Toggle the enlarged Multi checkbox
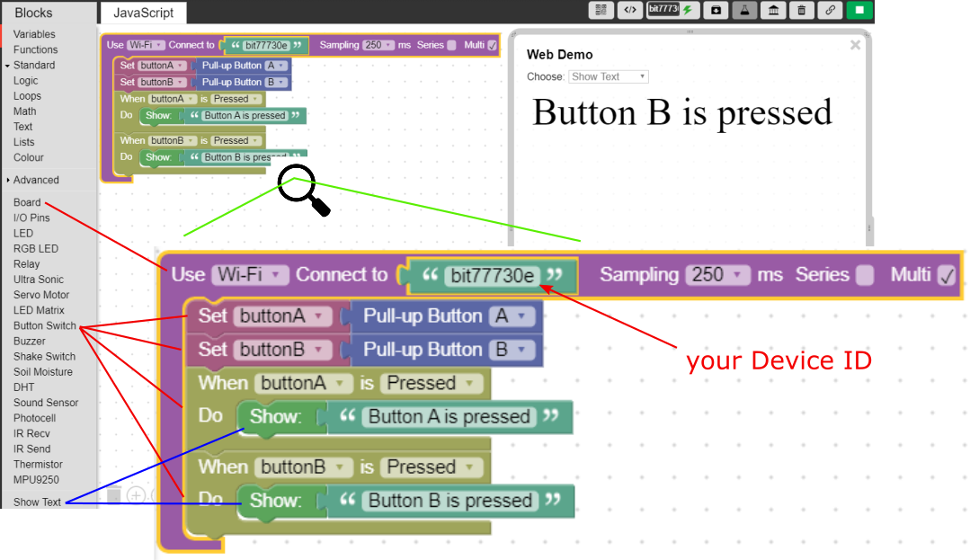Viewport: 970px width, 560px height. click(946, 275)
